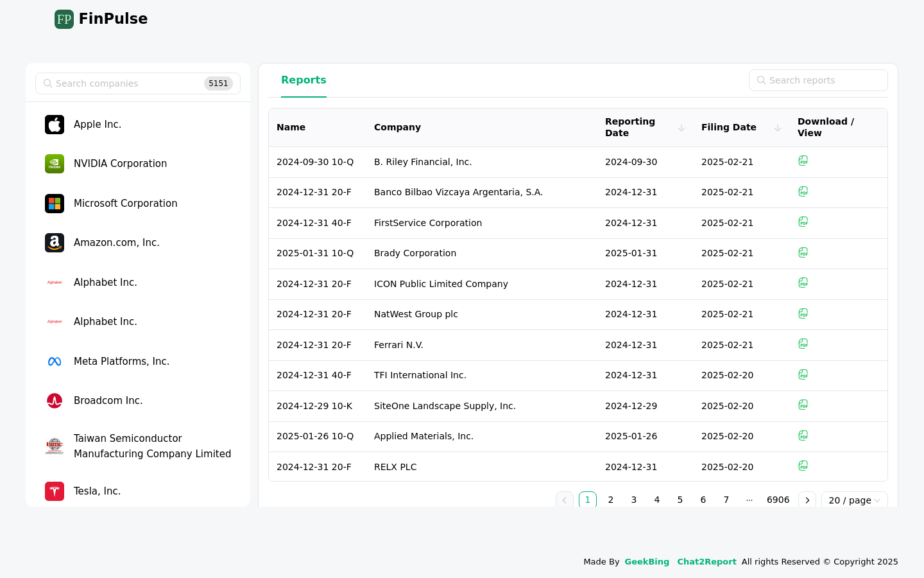The image size is (924, 578).
Task: Go to page 6
Action: (x=703, y=500)
